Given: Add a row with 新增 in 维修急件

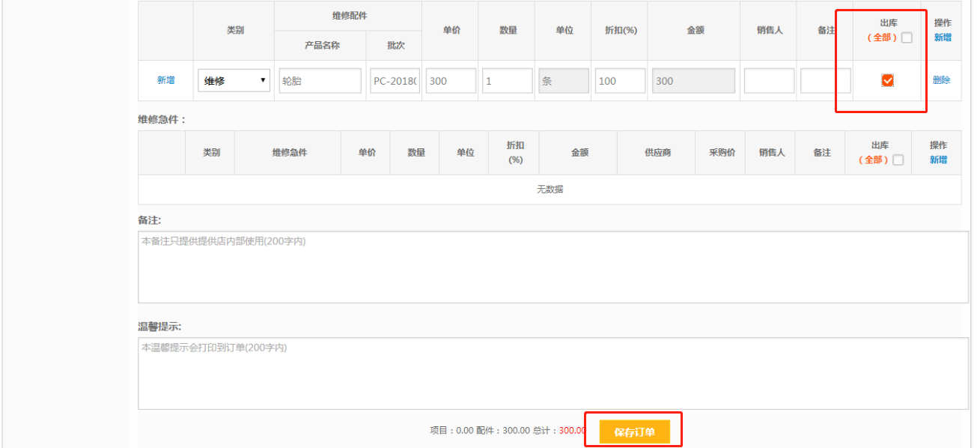Looking at the screenshot, I should tap(938, 160).
